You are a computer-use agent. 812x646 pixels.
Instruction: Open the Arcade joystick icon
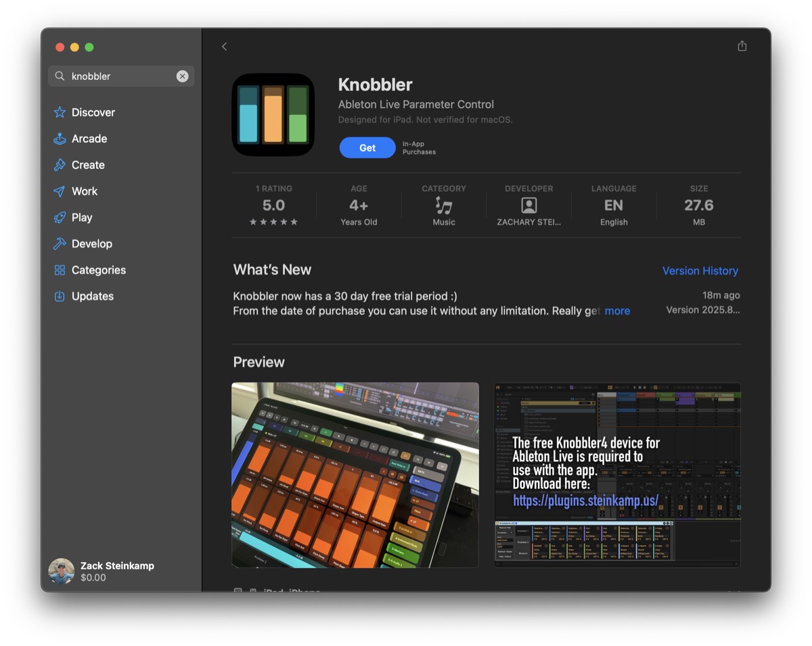click(60, 139)
